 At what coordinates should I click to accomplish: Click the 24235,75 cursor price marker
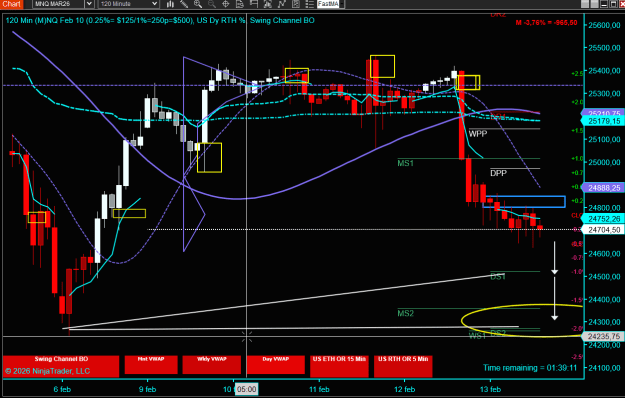(603, 336)
